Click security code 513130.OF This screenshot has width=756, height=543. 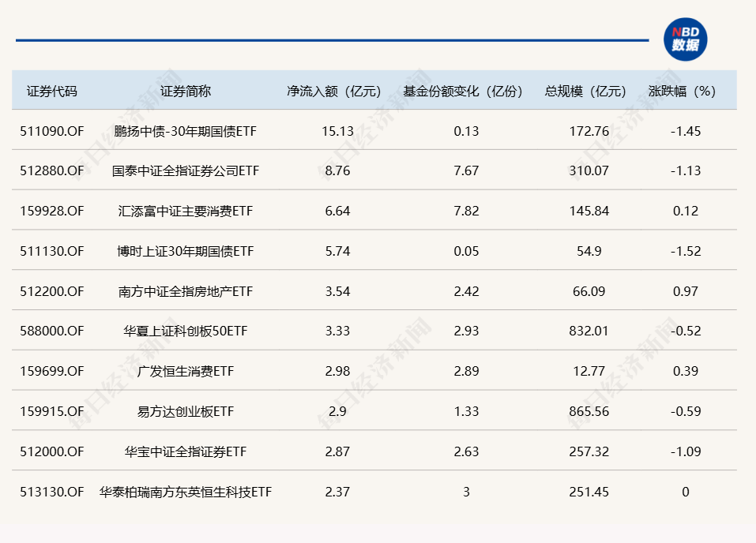[x=52, y=492]
